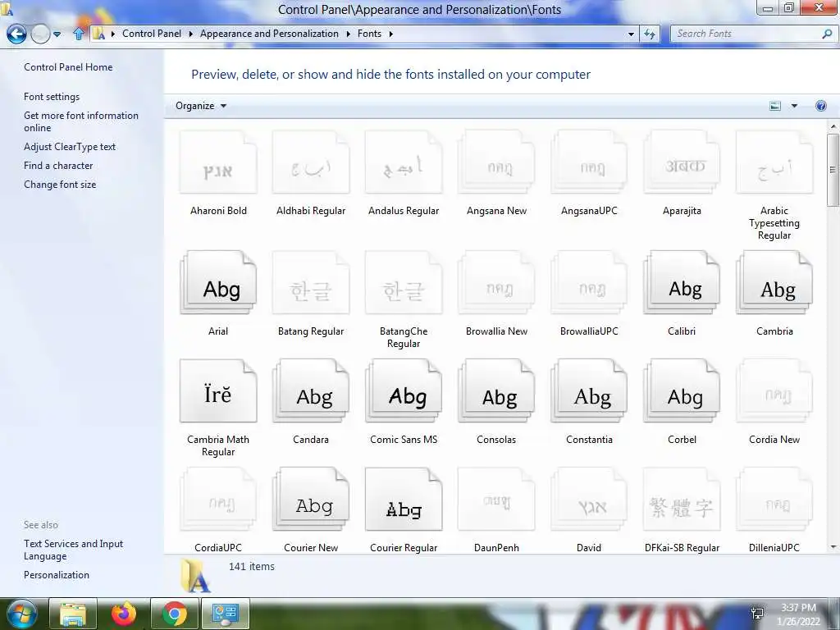
Task: Select the BrowalliaUPC font icon
Action: pyautogui.click(x=589, y=283)
